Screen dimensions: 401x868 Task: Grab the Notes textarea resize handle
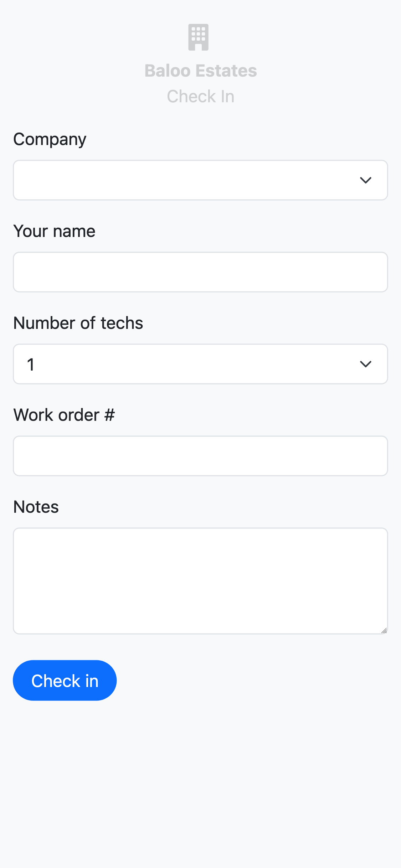pos(384,630)
